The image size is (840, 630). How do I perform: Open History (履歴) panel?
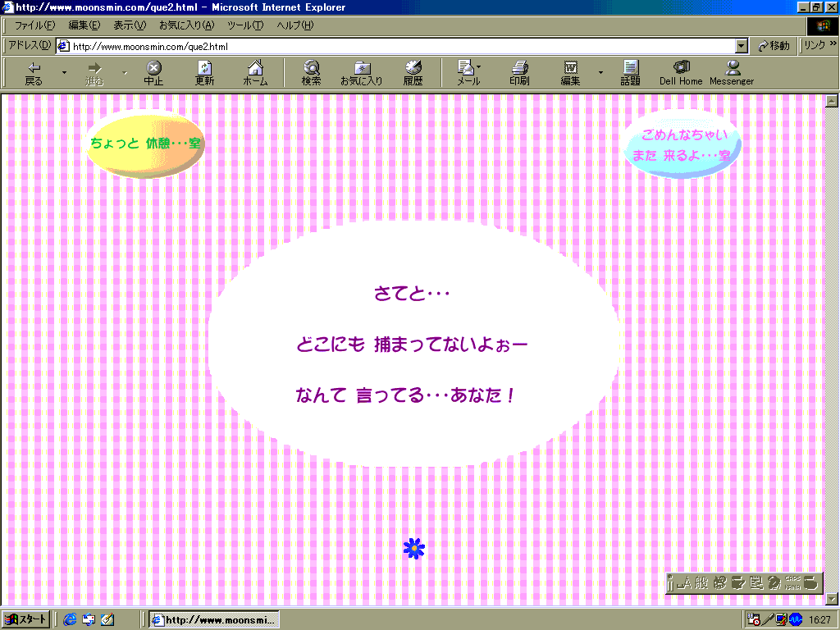point(413,73)
